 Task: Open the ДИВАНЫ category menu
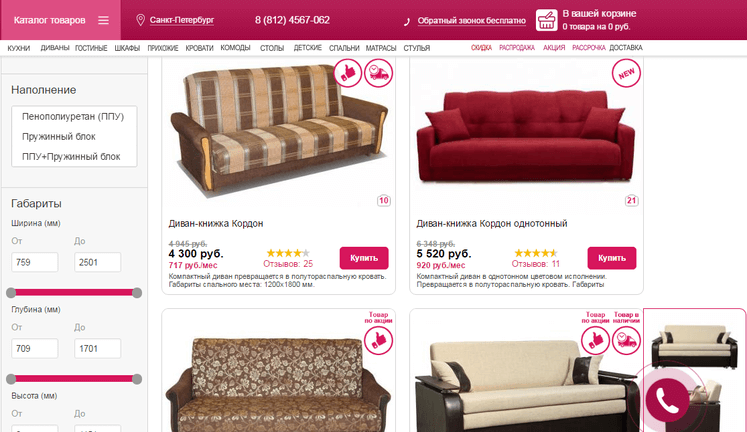pyautogui.click(x=55, y=48)
